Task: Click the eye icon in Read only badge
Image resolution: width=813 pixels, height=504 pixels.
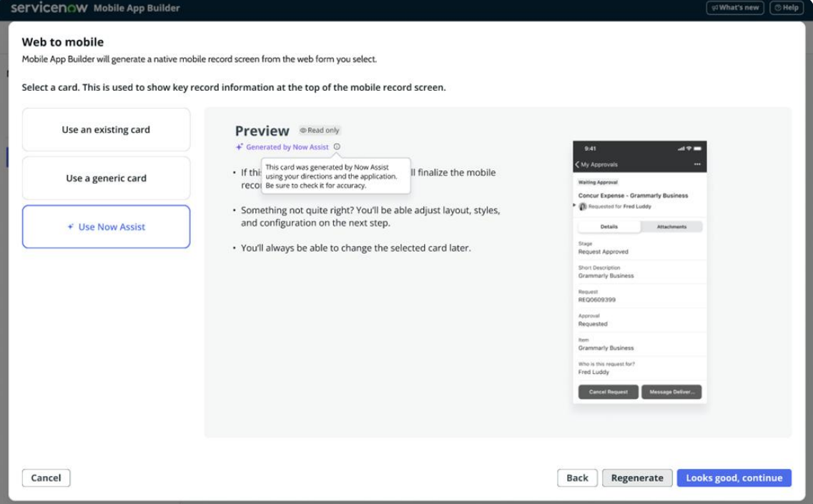Action: [303, 131]
